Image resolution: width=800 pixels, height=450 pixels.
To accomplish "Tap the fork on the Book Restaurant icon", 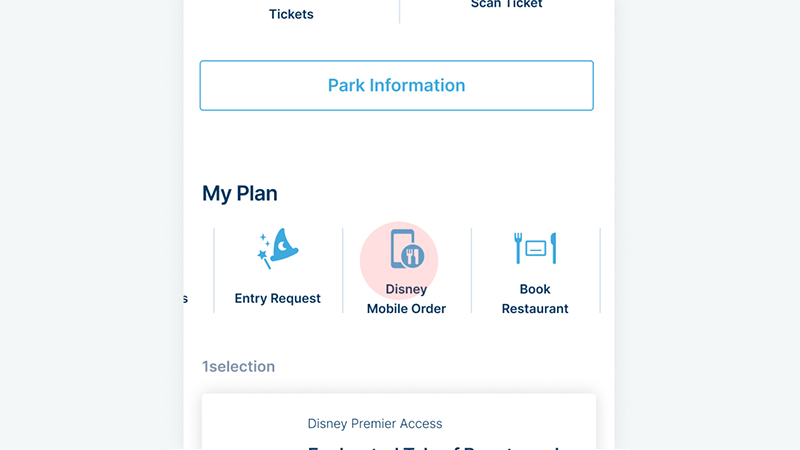I will click(518, 248).
